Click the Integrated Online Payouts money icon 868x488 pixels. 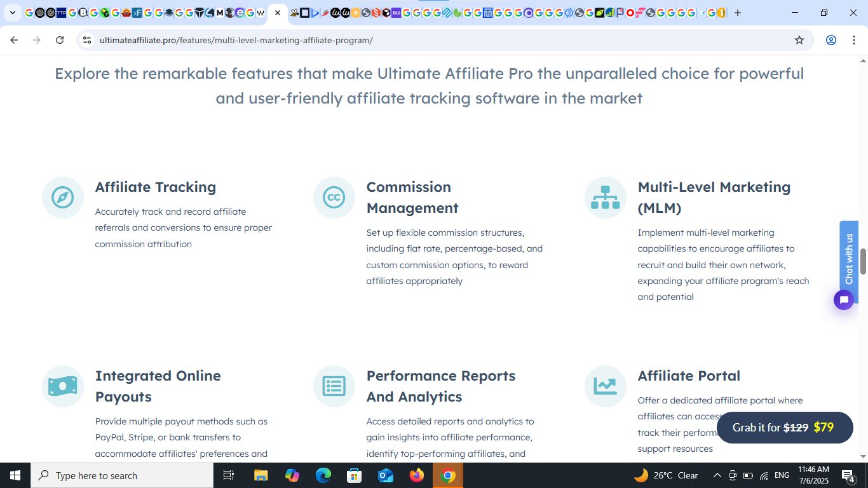(x=63, y=386)
